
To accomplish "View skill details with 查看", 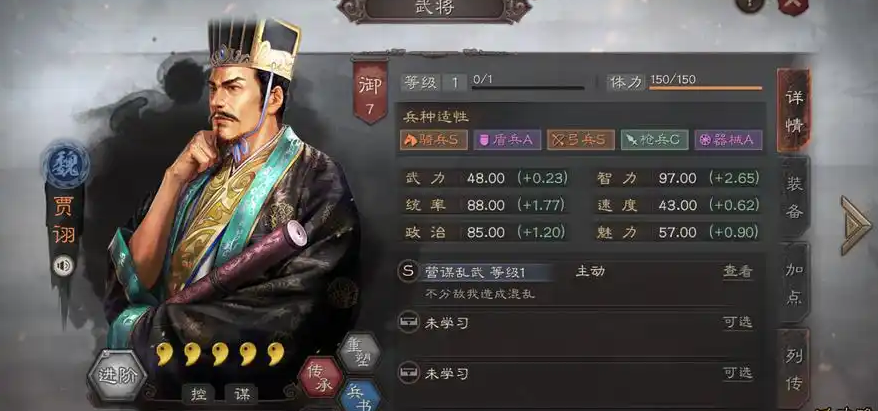I will coord(737,272).
